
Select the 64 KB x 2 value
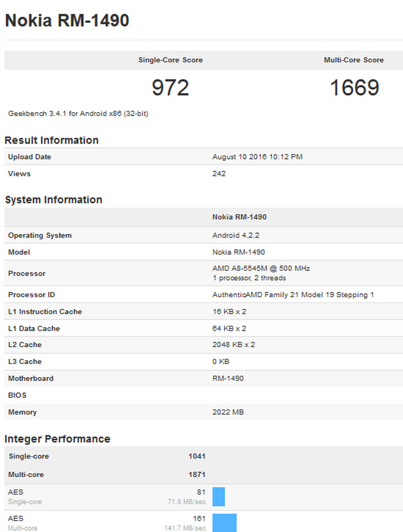(x=229, y=329)
